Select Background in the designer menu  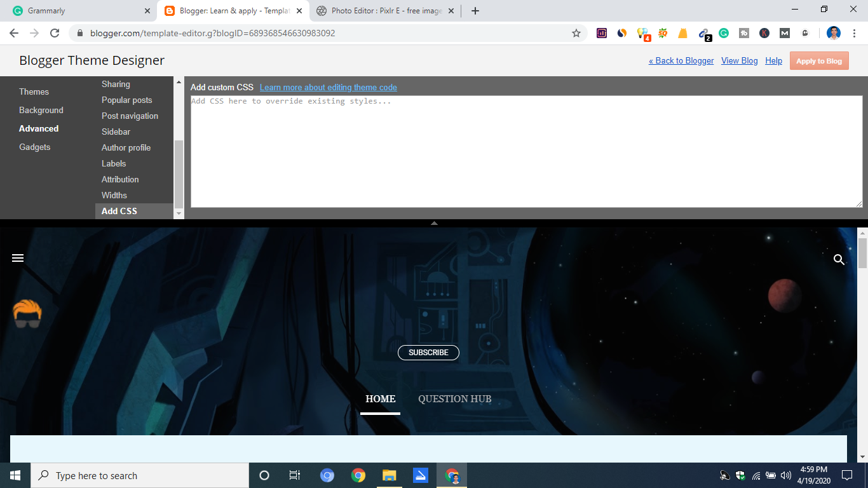(41, 110)
